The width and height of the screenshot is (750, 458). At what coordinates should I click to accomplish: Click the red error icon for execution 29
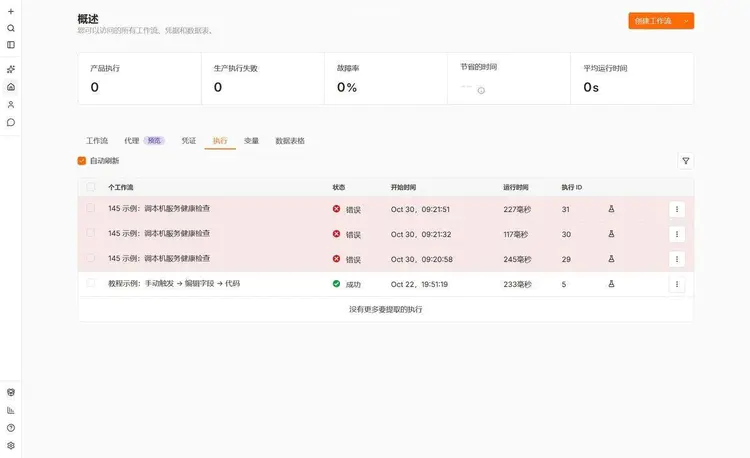click(336, 259)
